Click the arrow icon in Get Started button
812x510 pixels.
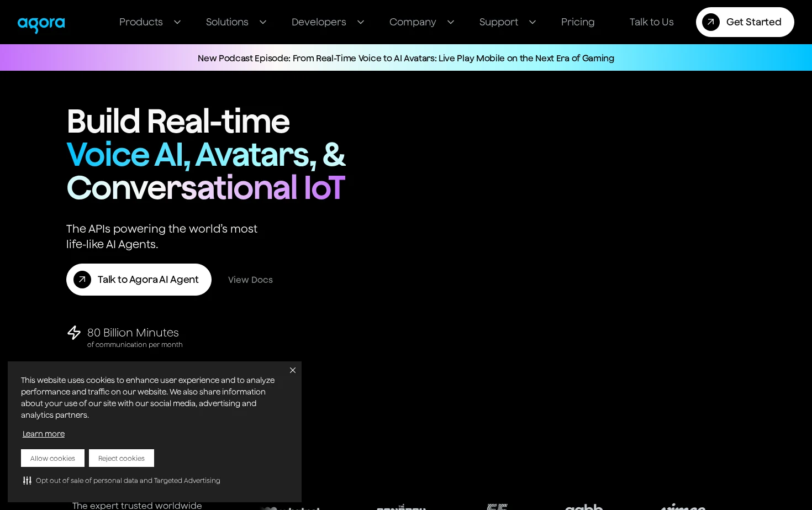(x=711, y=22)
